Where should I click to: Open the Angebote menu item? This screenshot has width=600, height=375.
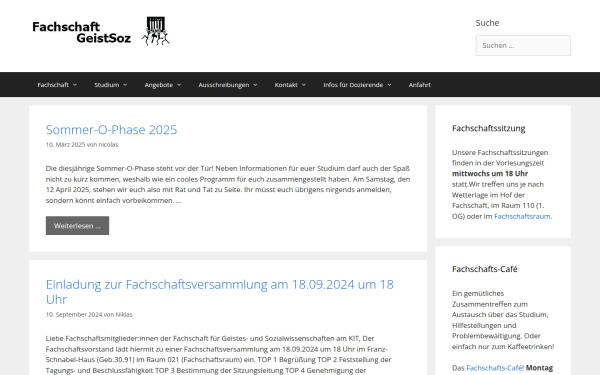159,85
